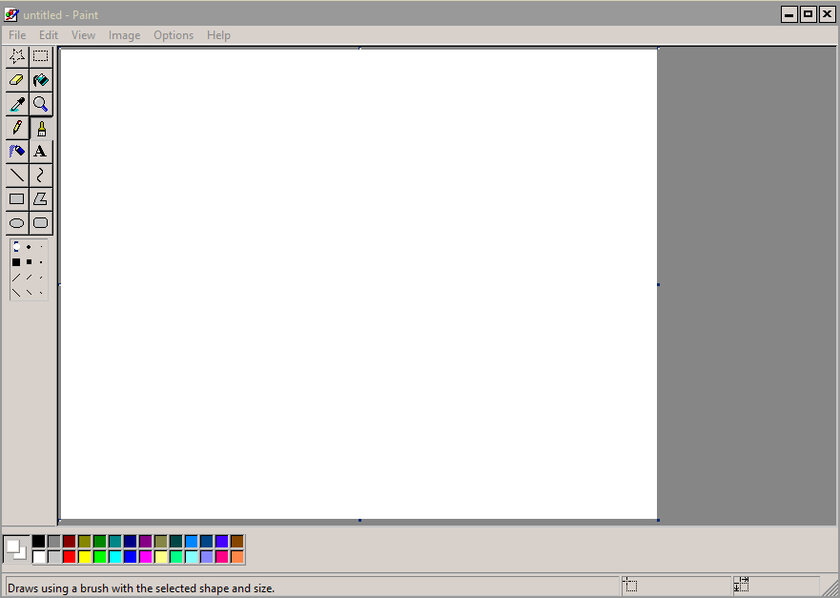Screen dimensions: 840x598
Task: Choose the navy blue color swatch
Action: 130,541
